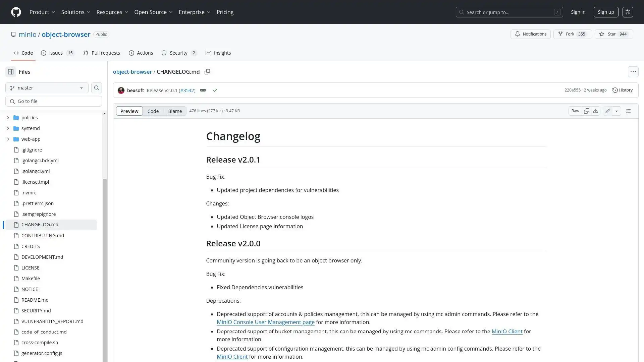
Task: Click the Pricing link
Action: point(225,12)
